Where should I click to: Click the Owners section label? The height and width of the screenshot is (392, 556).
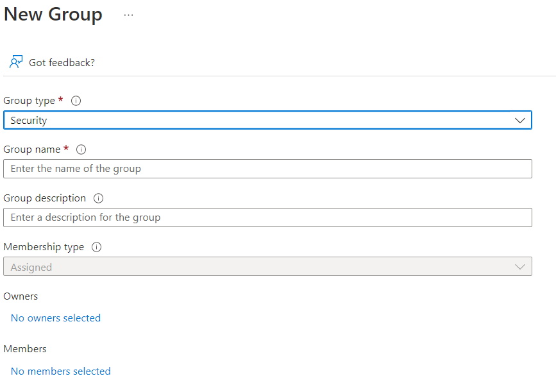(21, 296)
